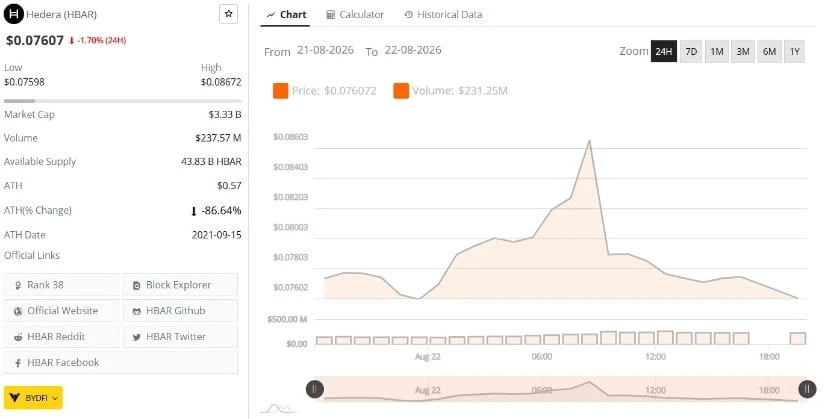
Task: Click the BYDFI logo icon
Action: (x=15, y=398)
